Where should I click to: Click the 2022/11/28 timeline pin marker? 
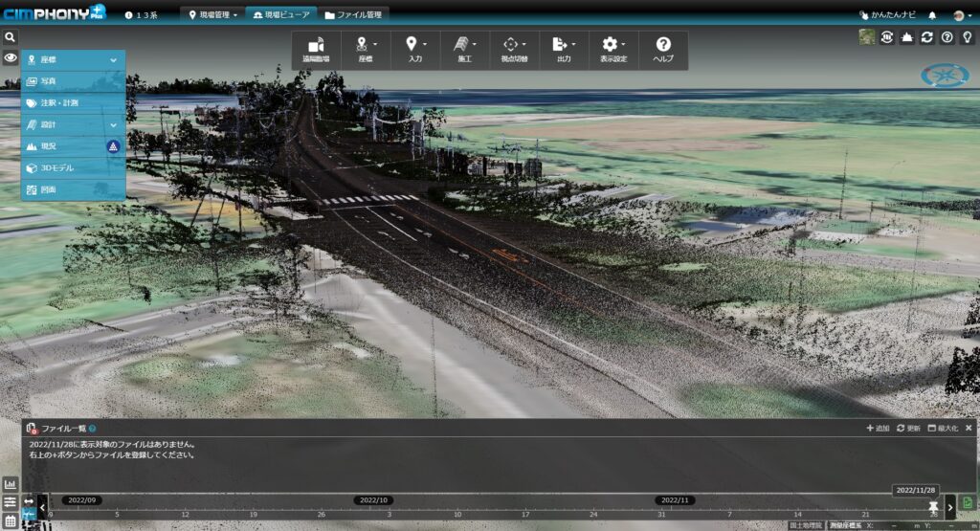(x=932, y=505)
